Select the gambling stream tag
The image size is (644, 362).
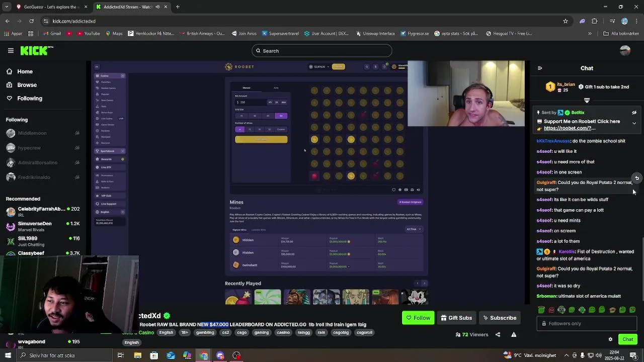click(x=205, y=332)
